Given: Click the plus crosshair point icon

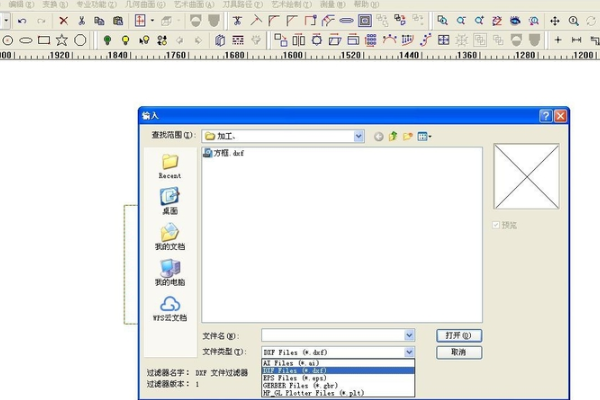Looking at the screenshot, I should tap(558, 40).
